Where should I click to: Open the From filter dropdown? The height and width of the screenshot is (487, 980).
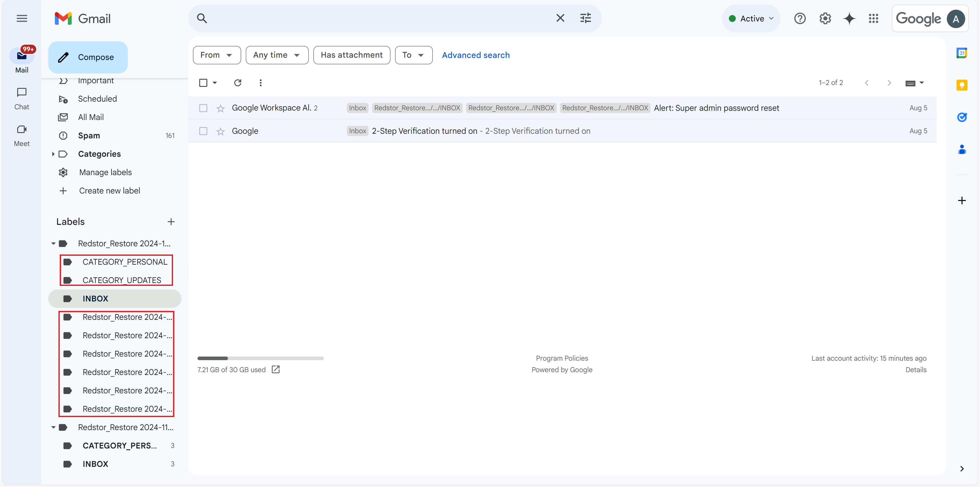click(x=216, y=55)
